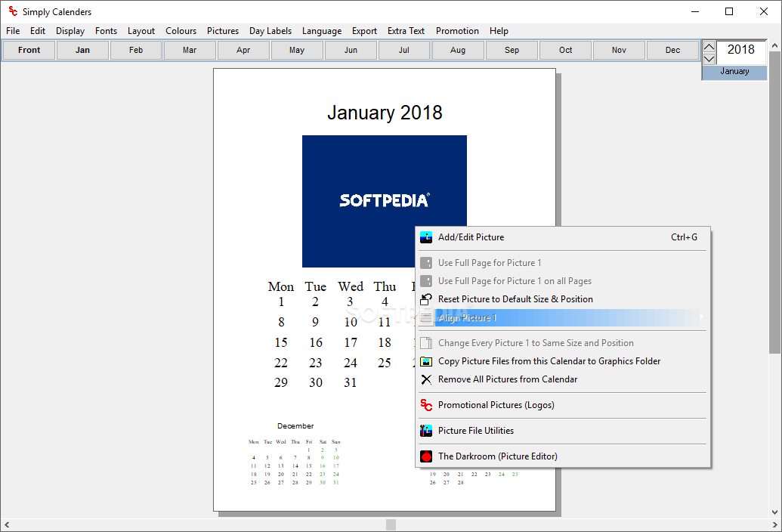782x532 pixels.
Task: Click the December mini calendar heading
Action: pos(295,425)
